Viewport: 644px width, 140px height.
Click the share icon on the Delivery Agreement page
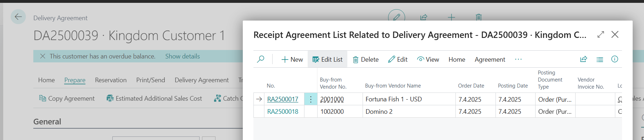424,17
